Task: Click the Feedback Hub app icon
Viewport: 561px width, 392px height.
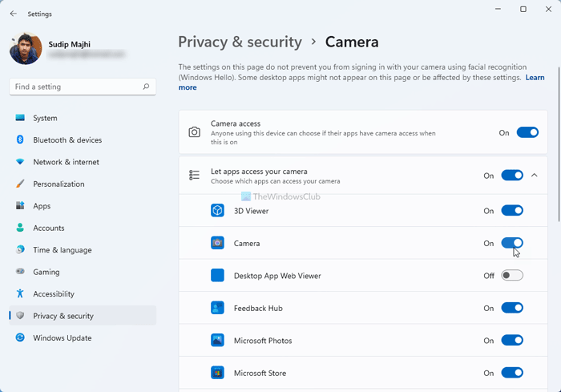Action: (217, 308)
